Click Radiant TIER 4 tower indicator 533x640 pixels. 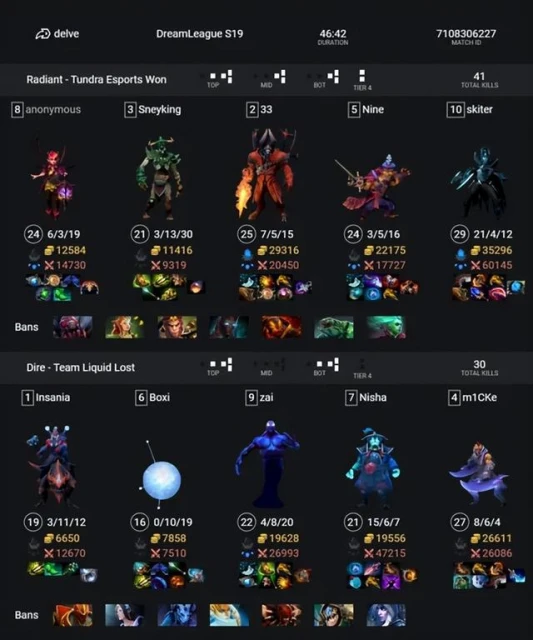362,79
